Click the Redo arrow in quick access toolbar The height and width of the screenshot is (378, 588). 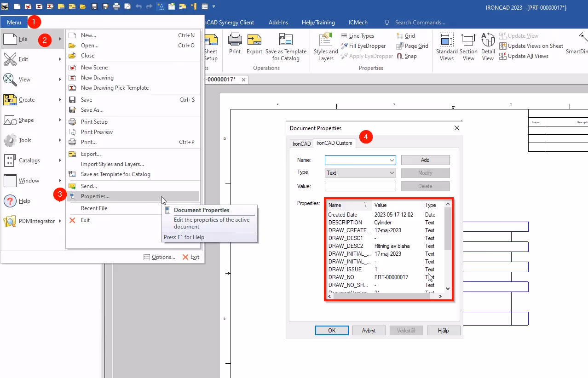(x=149, y=7)
